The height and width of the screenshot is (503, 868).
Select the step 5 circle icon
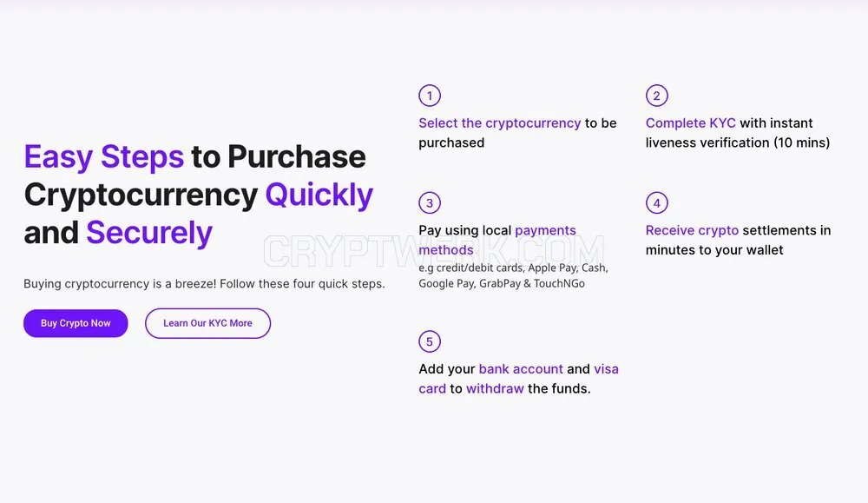(x=430, y=341)
